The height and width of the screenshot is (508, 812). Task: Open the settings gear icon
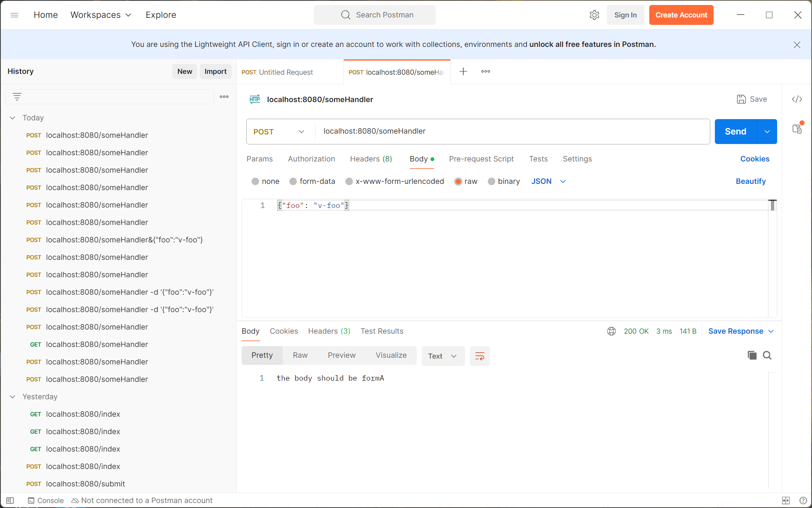[x=594, y=15]
